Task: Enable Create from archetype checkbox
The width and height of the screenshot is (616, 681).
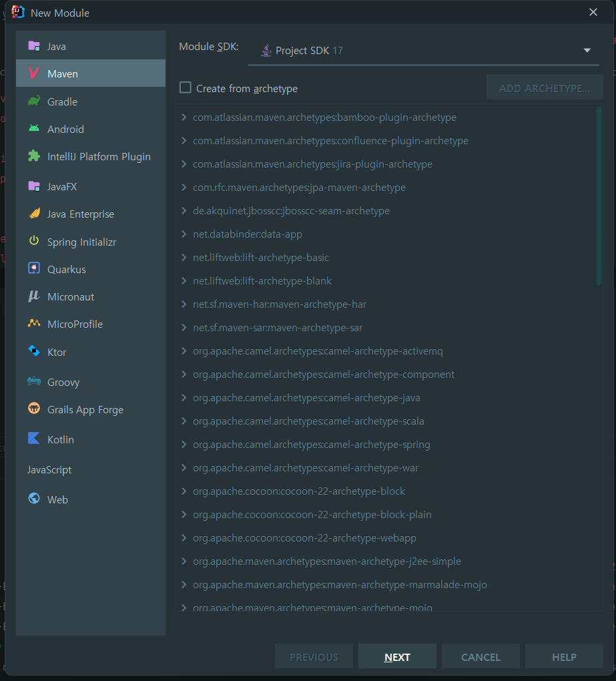Action: (x=186, y=88)
